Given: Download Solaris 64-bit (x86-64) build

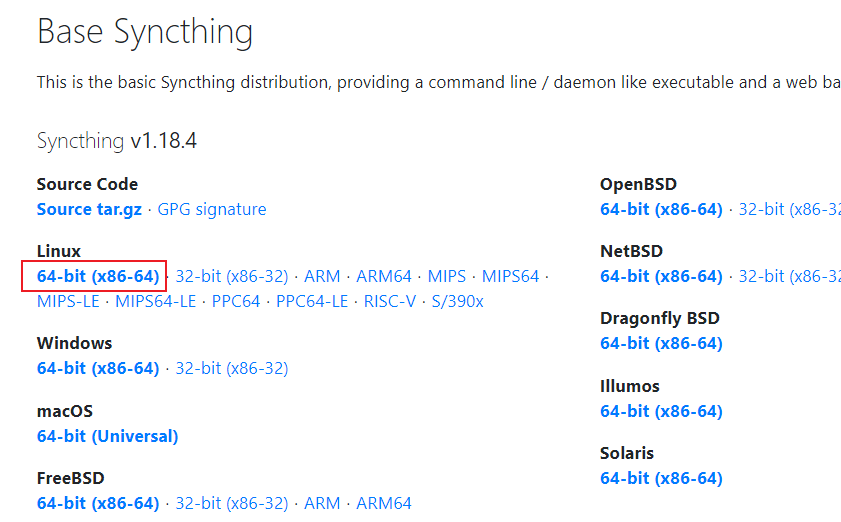Looking at the screenshot, I should coord(661,478).
